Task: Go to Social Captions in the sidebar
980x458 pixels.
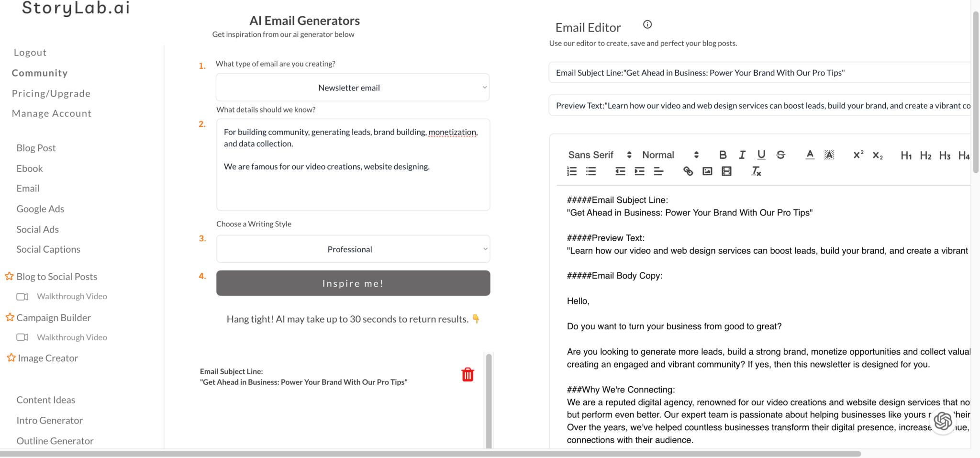Action: [48, 249]
